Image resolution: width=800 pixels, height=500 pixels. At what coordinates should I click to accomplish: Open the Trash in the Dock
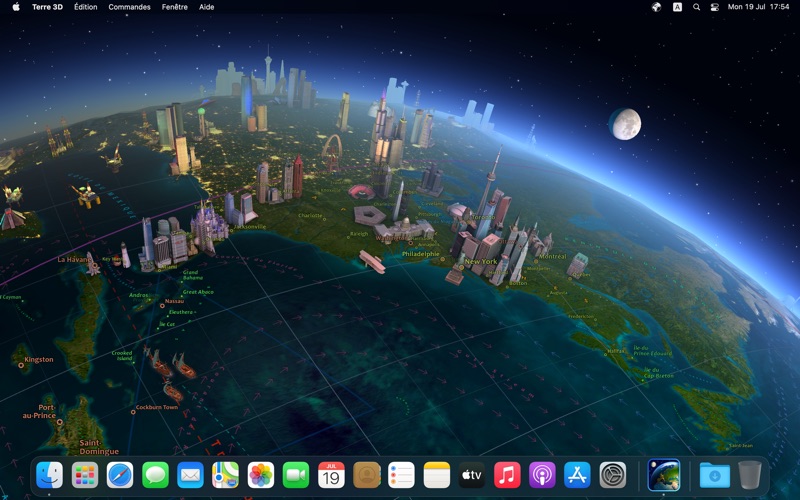[749, 475]
